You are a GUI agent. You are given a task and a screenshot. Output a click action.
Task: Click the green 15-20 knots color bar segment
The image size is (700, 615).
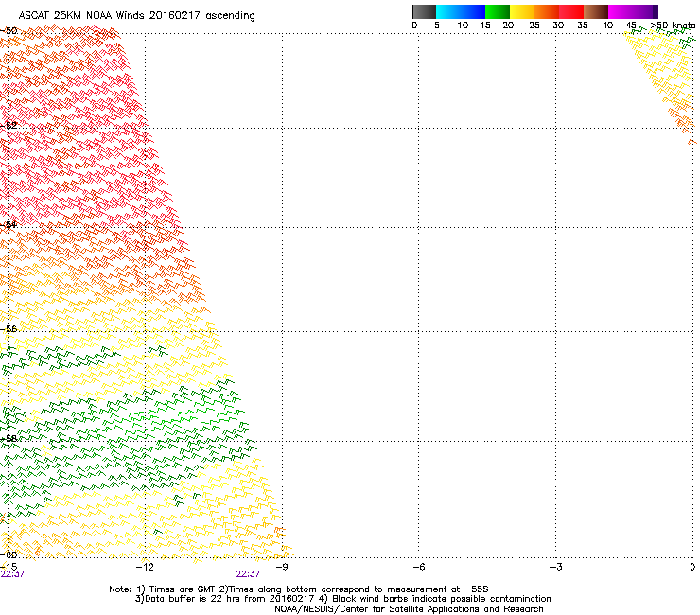(498, 11)
